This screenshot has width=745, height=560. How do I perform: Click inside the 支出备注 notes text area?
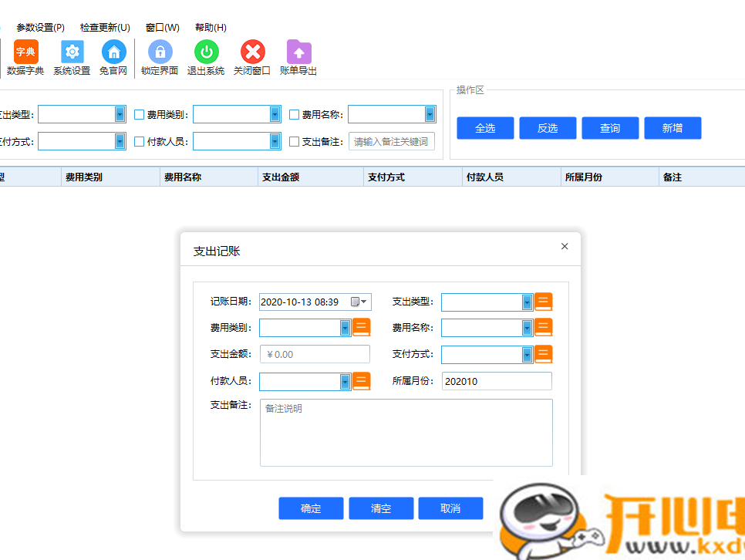tap(405, 432)
